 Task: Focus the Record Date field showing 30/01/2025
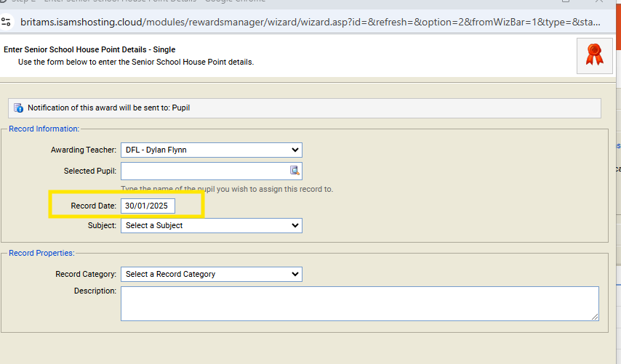148,206
